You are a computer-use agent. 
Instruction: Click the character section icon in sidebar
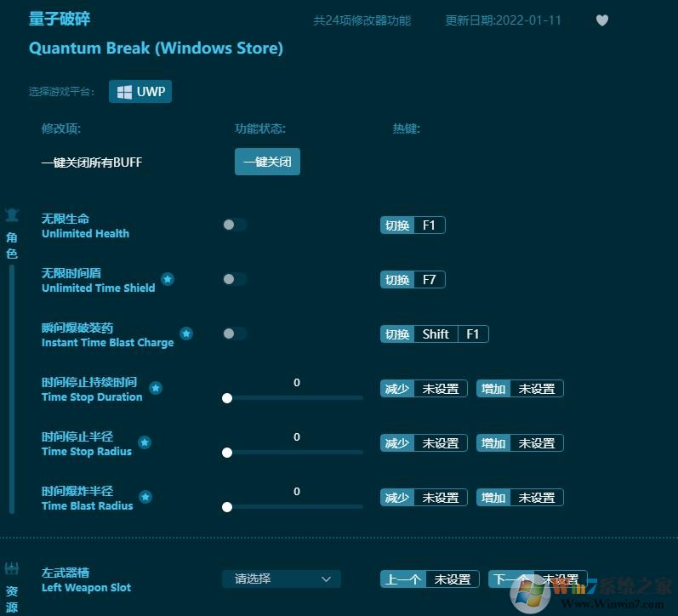(x=12, y=215)
